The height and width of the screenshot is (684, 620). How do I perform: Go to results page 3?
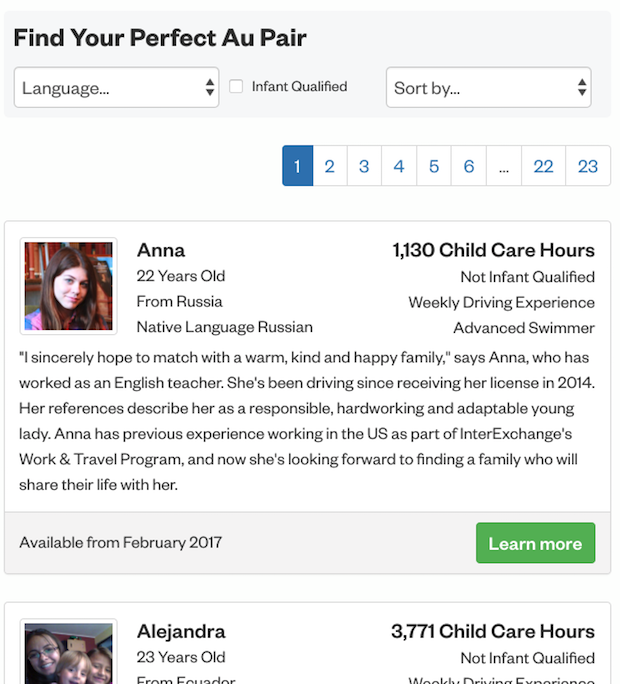coord(364,166)
